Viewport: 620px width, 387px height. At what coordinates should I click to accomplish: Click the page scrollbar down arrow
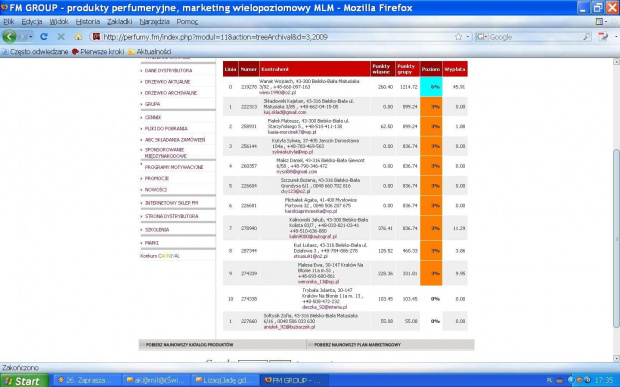pyautogui.click(x=616, y=358)
